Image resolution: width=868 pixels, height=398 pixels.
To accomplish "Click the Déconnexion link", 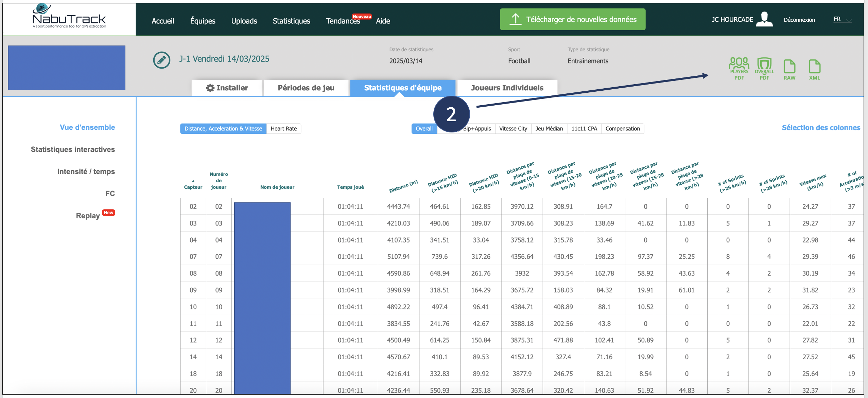I will point(799,20).
